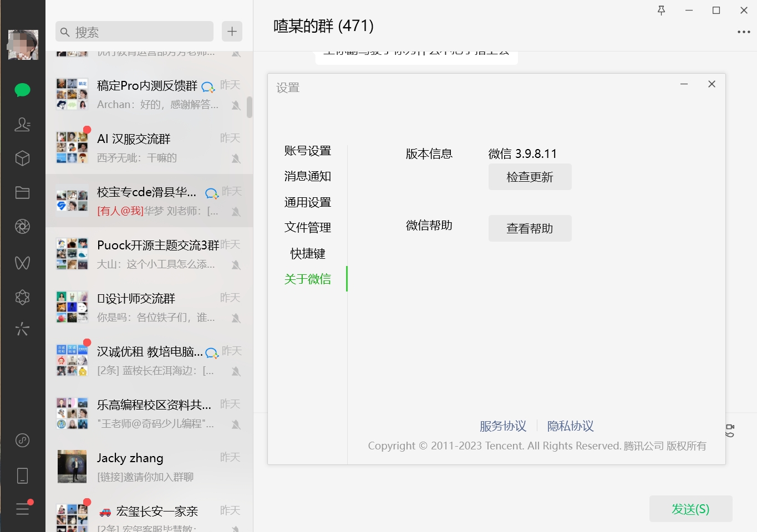Open the 服务协议 agreement link
757x532 pixels.
(502, 426)
